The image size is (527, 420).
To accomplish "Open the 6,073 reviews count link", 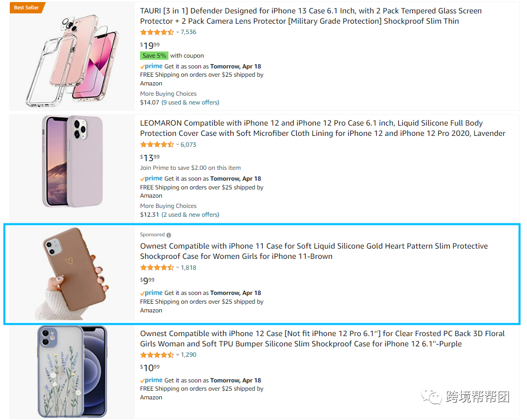I will (188, 145).
